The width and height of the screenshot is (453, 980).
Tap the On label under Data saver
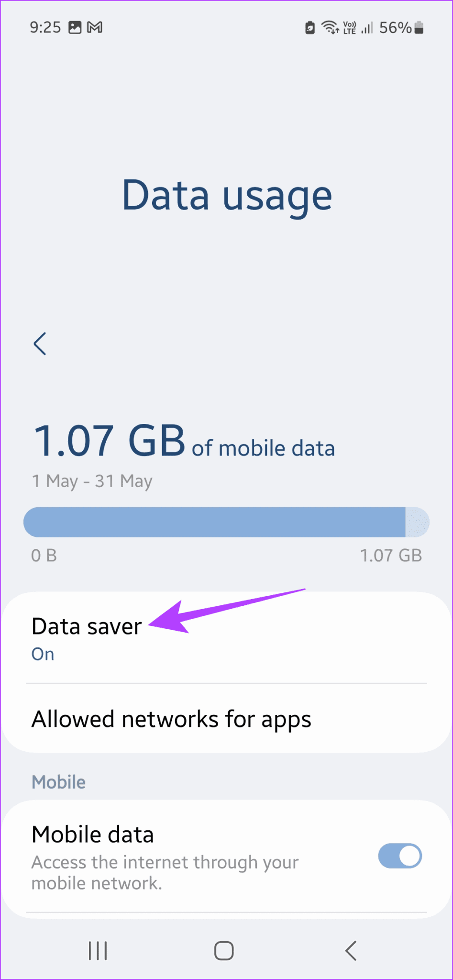(x=42, y=654)
